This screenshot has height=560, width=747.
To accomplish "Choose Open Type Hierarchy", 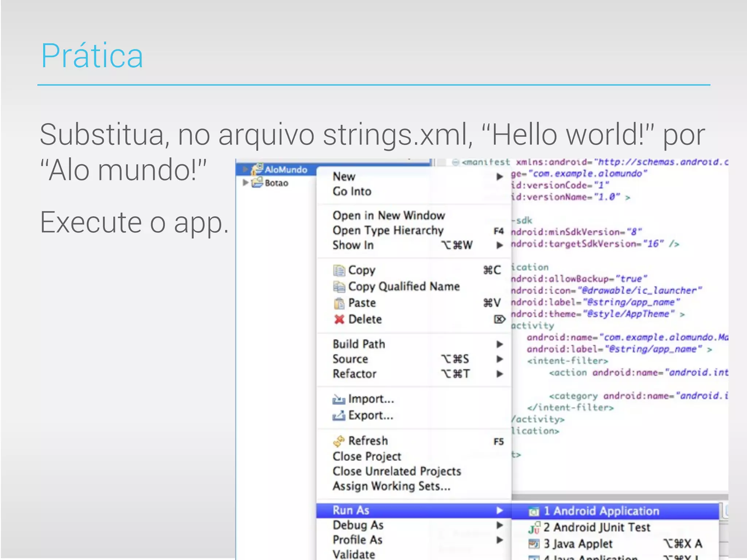I will [x=414, y=230].
